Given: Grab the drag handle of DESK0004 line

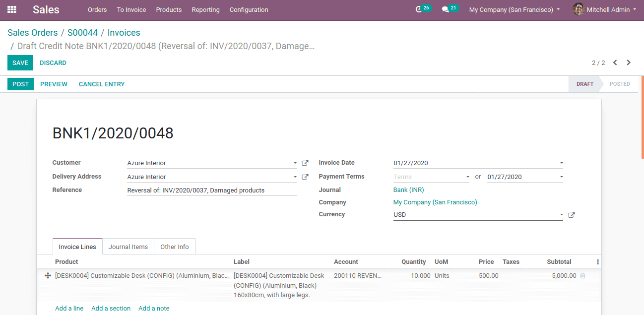Looking at the screenshot, I should 48,276.
